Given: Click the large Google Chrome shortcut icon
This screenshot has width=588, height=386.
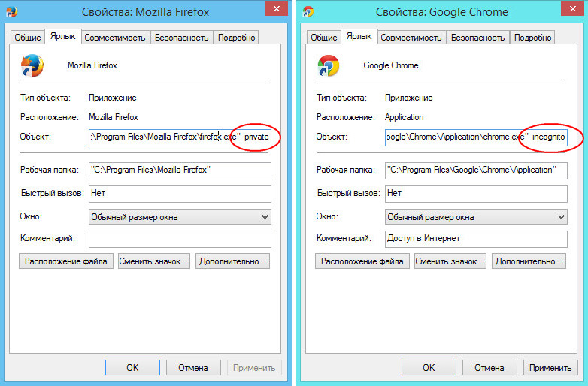Looking at the screenshot, I should (328, 65).
